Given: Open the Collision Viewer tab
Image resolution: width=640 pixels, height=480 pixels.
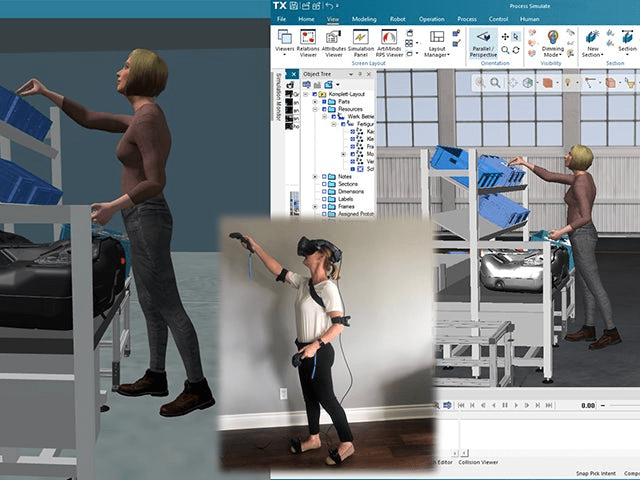Looking at the screenshot, I should 478,462.
